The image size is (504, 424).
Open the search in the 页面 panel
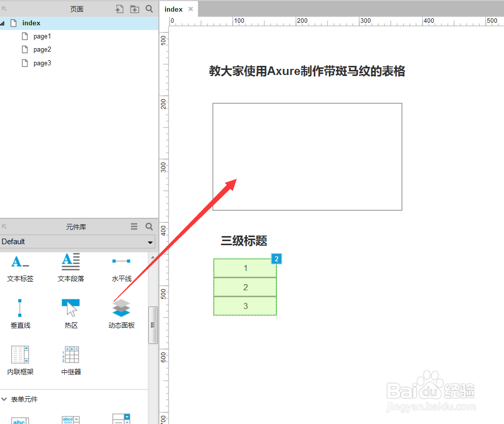pos(149,9)
